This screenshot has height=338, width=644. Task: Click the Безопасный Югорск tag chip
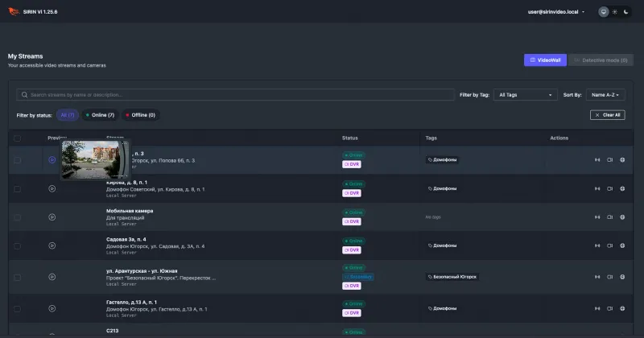point(452,277)
